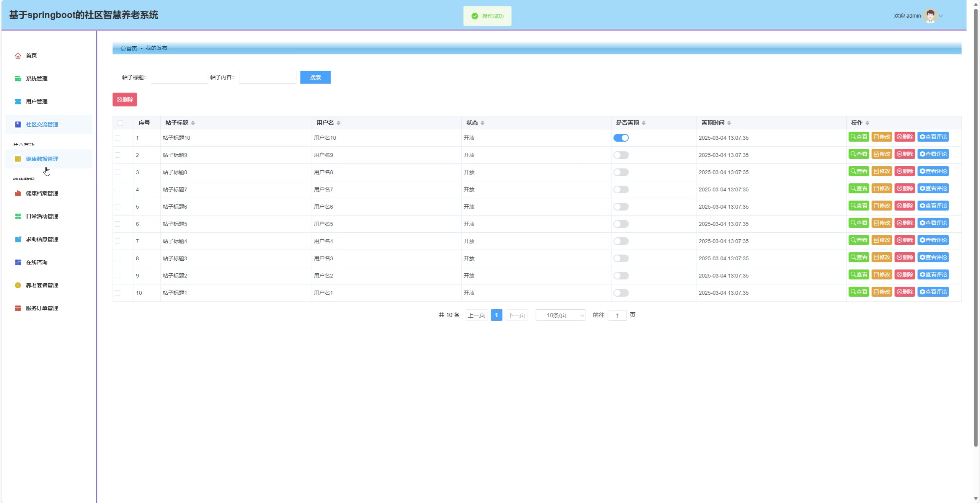Screen dimensions: 980x503
Task: Open the 10条/页 page size dropdown
Action: [560, 315]
